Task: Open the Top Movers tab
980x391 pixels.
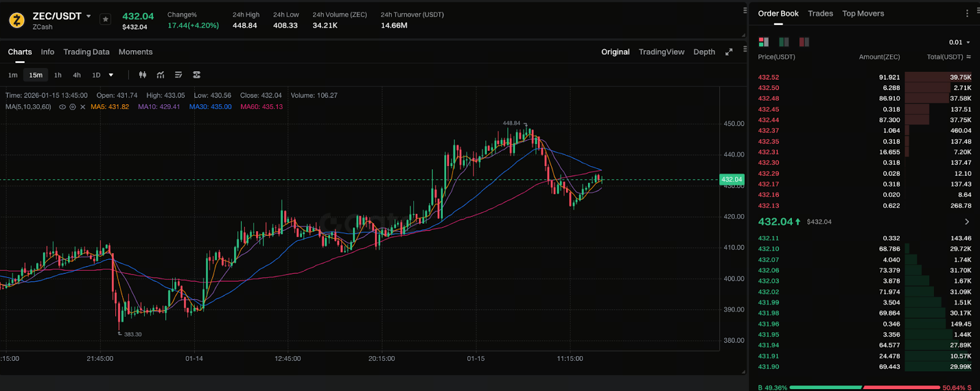Action: coord(863,13)
